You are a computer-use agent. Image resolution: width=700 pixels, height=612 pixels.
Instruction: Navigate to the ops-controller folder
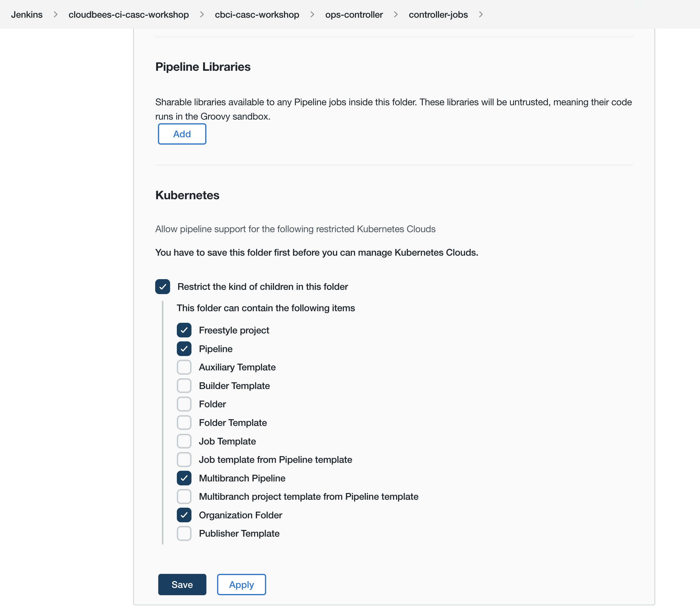[354, 14]
